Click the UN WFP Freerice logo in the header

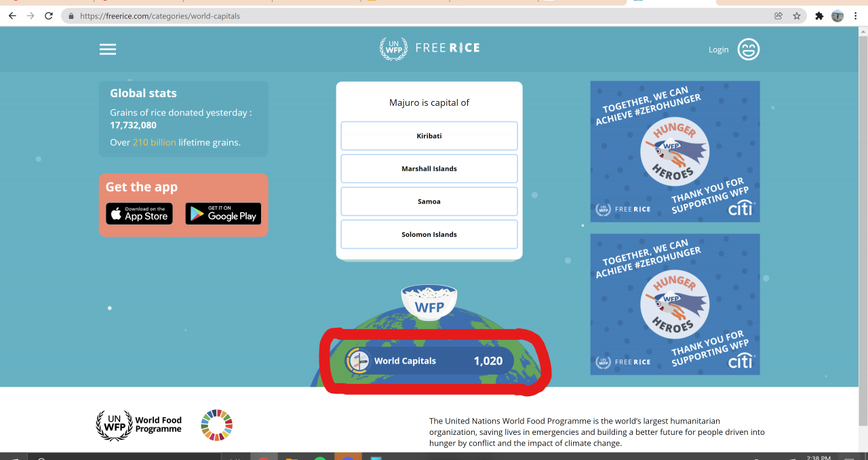click(429, 48)
